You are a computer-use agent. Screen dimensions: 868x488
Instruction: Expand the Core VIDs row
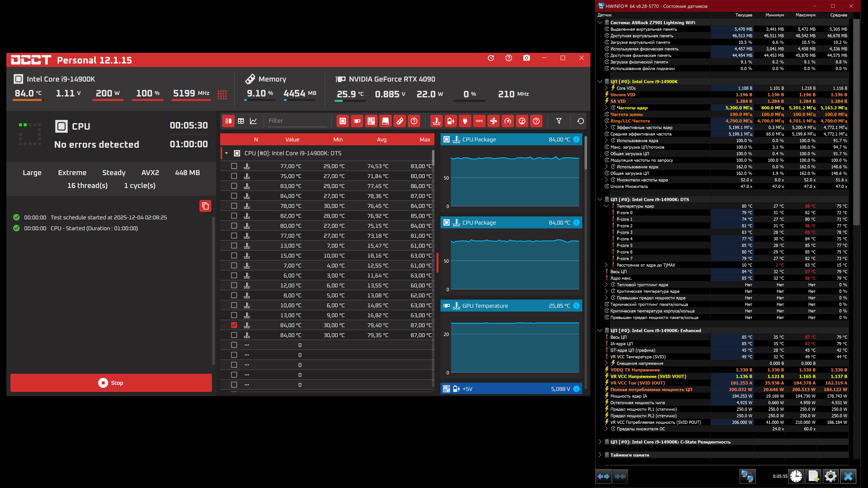(x=606, y=88)
